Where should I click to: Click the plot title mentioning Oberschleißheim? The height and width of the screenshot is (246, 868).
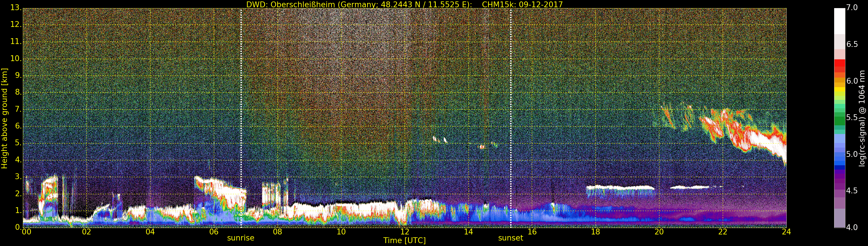coord(404,4)
